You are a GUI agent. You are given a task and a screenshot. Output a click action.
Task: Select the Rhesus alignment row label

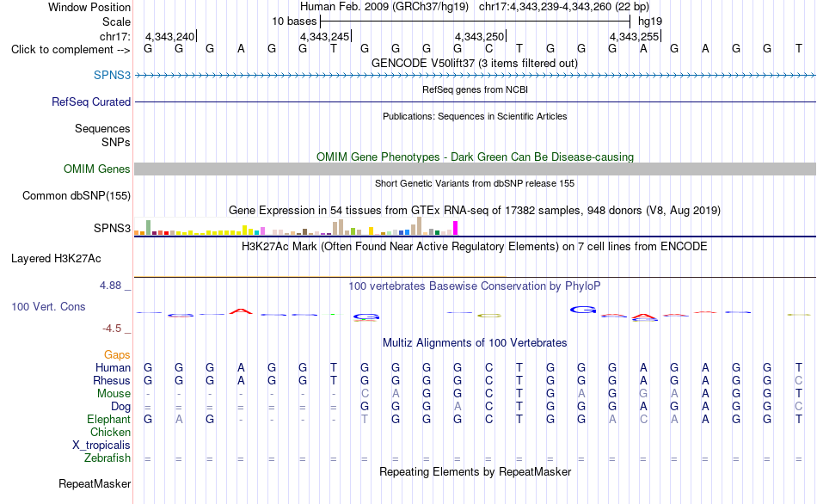[112, 380]
